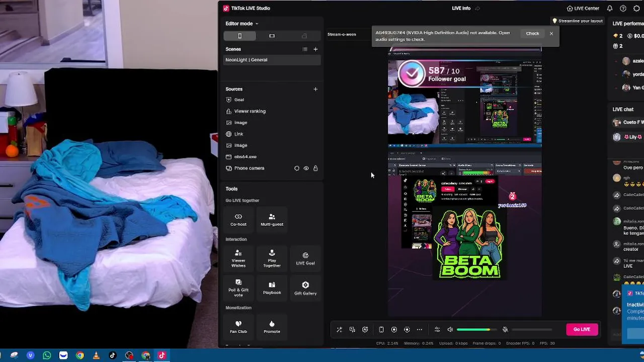Open settings gear in title bar
Screen dimensions: 644x362
click(x=636, y=9)
